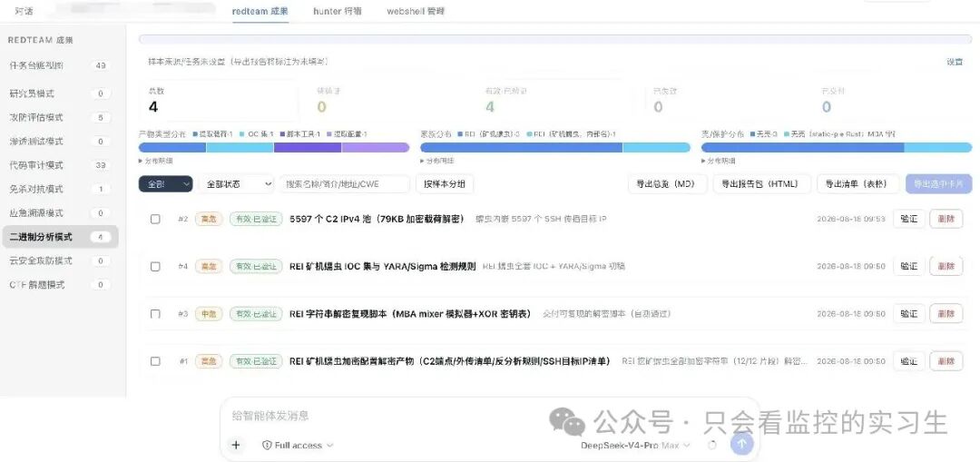
Task: Tick checkbox for REI 字符串解密复现脚本 row
Action: point(155,314)
